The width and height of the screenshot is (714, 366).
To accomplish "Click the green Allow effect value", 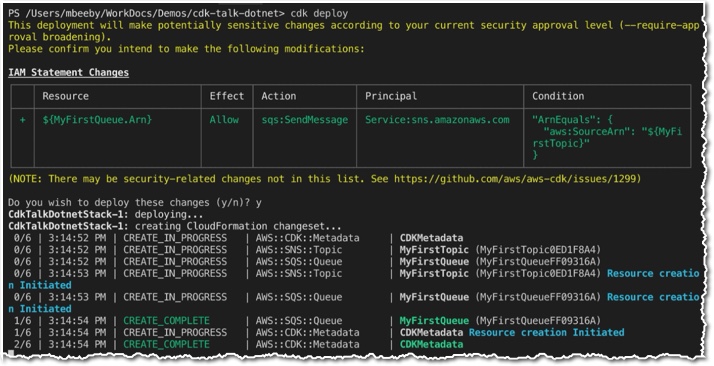I will click(x=224, y=120).
